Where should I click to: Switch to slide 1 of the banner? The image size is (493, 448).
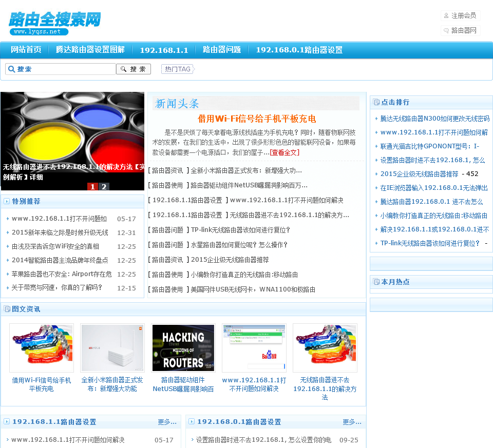coord(92,187)
